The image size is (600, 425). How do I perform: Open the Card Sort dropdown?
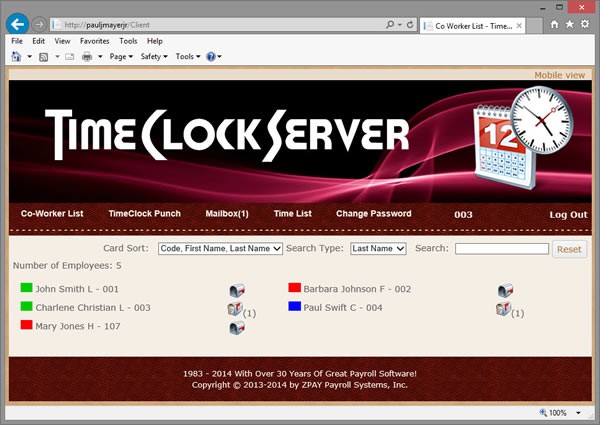(x=220, y=249)
